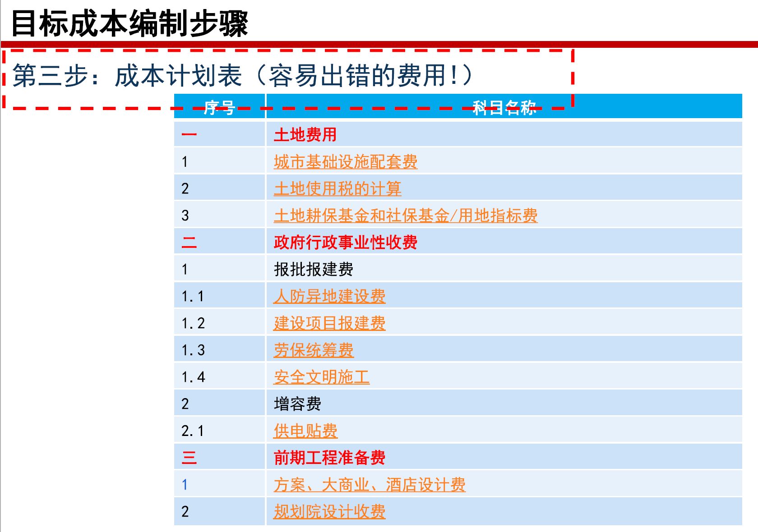This screenshot has width=758, height=532.
Task: Open the 城市基础设施配套费 link
Action: tap(345, 161)
